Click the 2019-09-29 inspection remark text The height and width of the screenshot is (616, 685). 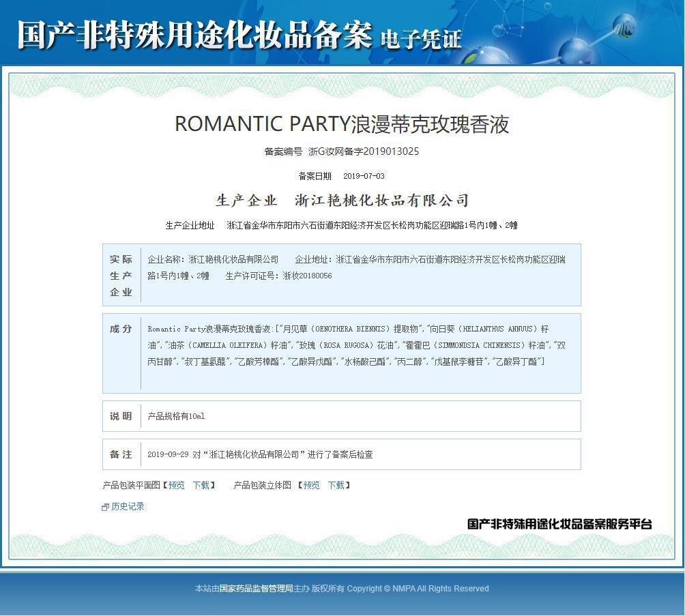(261, 454)
